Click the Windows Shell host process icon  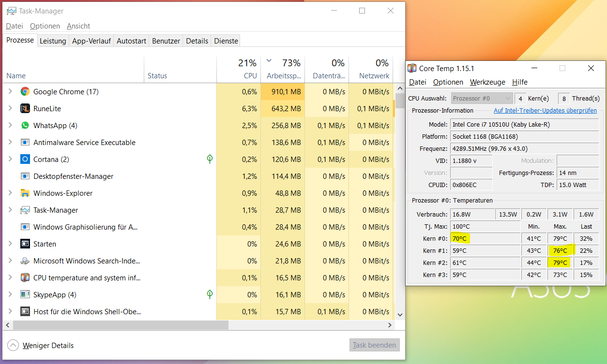(x=25, y=311)
